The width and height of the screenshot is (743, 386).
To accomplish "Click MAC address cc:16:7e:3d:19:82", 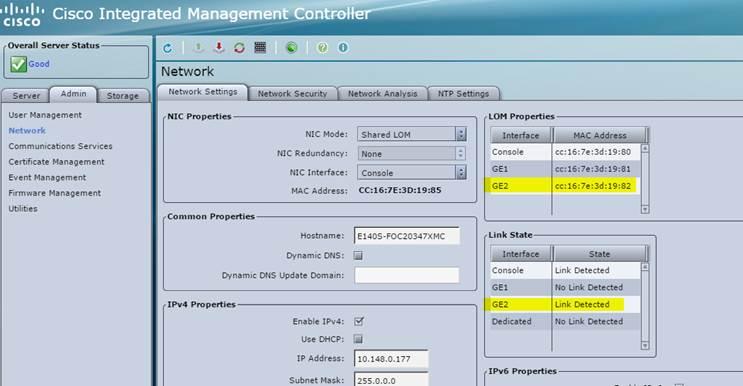I will (x=593, y=186).
